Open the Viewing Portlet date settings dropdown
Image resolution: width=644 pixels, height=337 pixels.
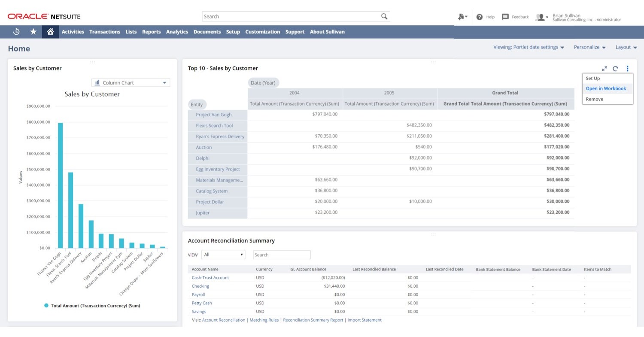coord(529,47)
